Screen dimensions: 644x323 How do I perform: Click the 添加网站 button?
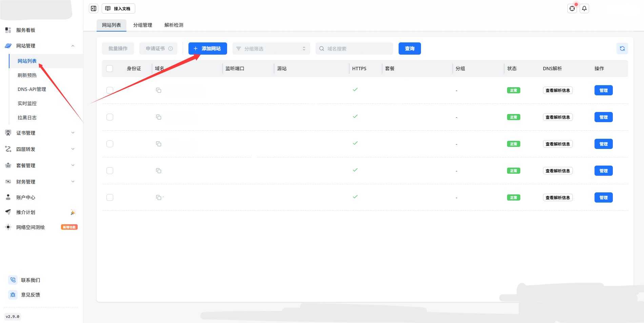207,49
